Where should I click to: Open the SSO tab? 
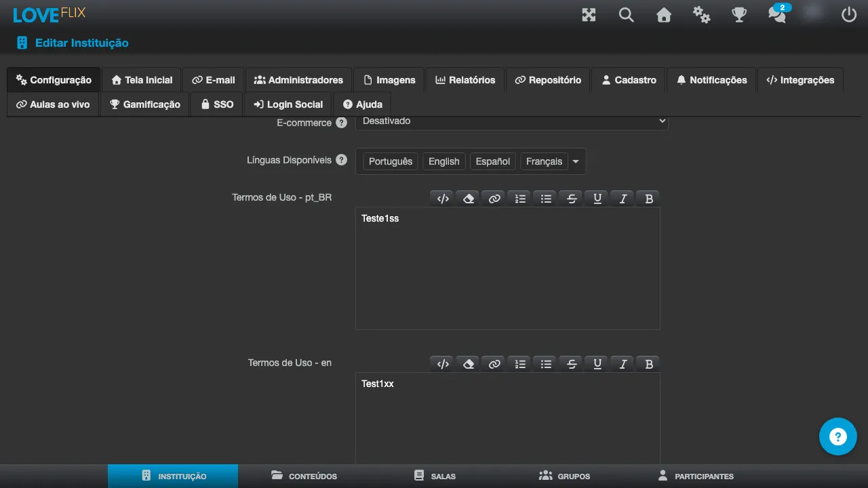tap(217, 104)
